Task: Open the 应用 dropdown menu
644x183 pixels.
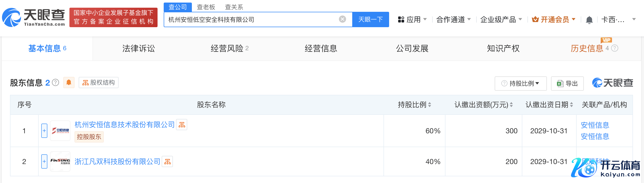Action: pyautogui.click(x=412, y=19)
